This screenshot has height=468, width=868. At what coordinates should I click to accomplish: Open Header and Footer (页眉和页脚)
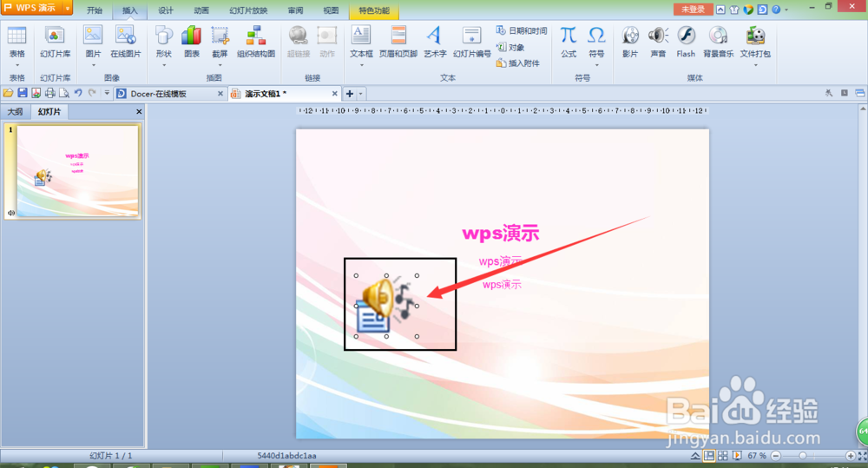tap(398, 42)
